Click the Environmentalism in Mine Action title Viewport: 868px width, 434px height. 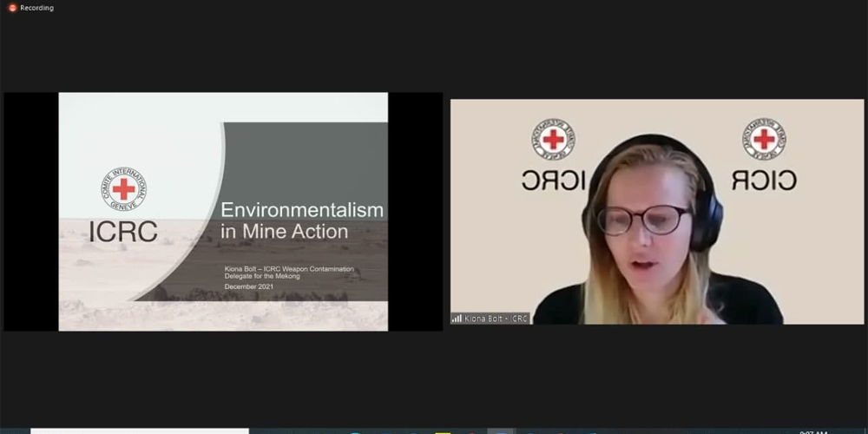(300, 220)
